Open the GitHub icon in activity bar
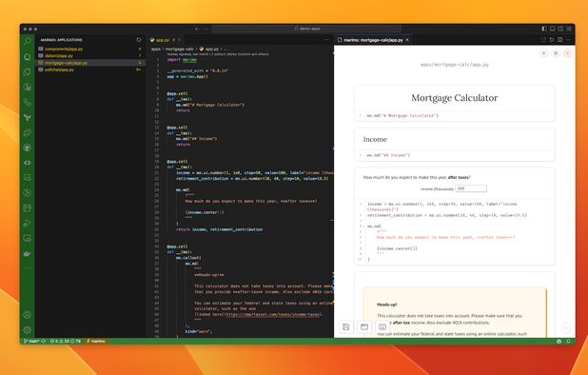588x375 pixels. (27, 148)
